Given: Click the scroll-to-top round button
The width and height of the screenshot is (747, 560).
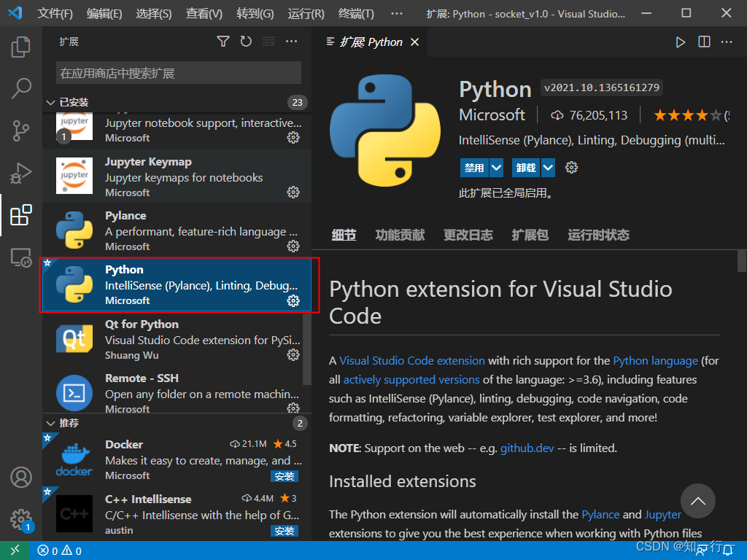Looking at the screenshot, I should 698,501.
